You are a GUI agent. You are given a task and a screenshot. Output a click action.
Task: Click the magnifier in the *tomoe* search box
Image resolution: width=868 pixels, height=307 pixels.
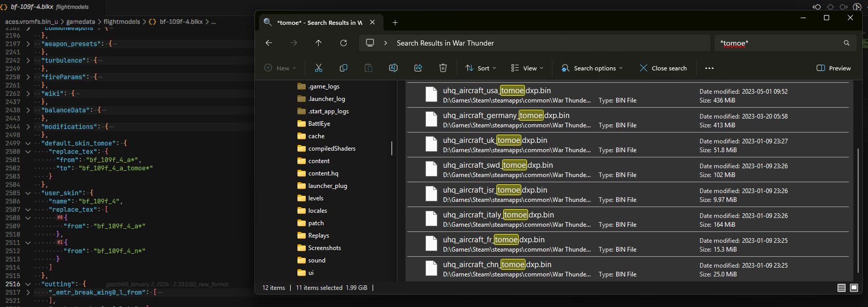(847, 43)
